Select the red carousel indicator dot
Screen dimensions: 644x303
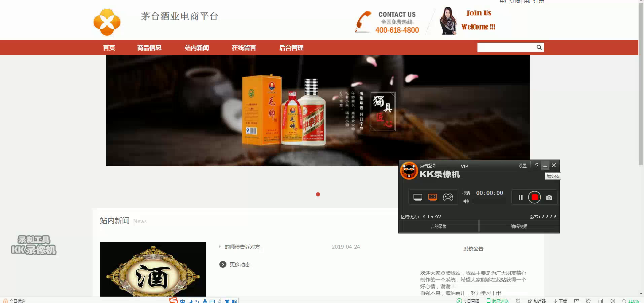(318, 194)
